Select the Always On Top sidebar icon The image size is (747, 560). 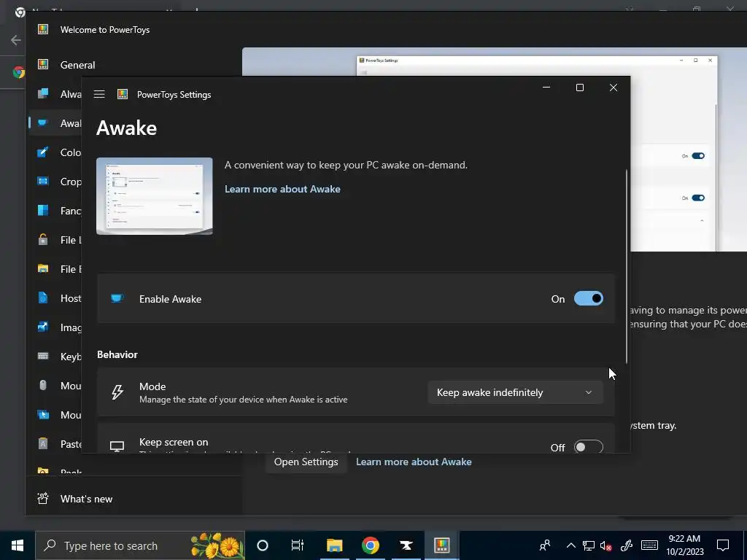pyautogui.click(x=43, y=93)
